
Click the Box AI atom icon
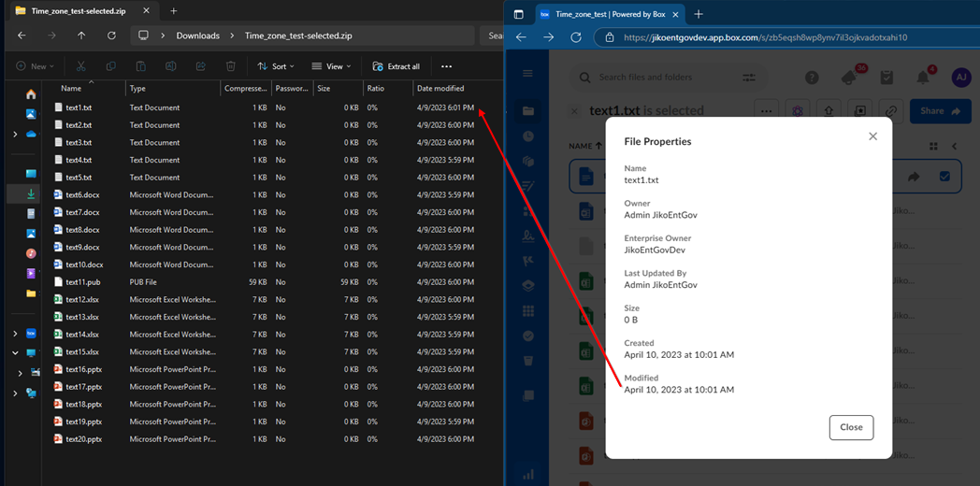[x=798, y=111]
